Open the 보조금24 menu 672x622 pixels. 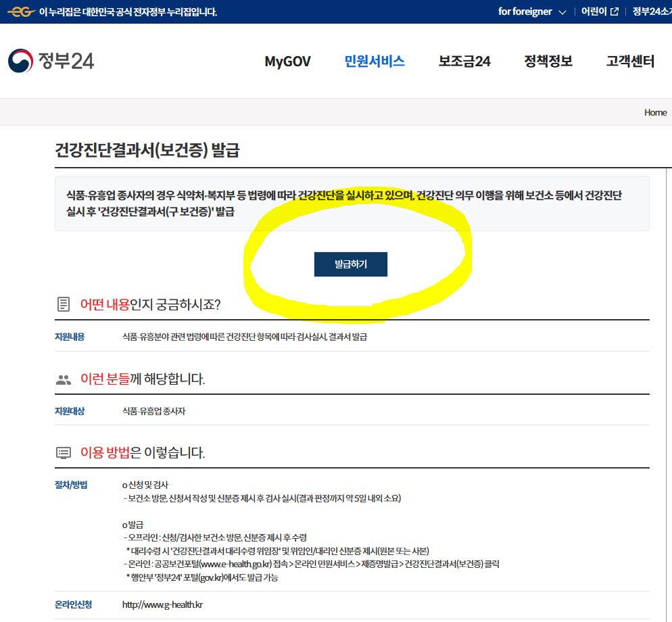tap(464, 61)
